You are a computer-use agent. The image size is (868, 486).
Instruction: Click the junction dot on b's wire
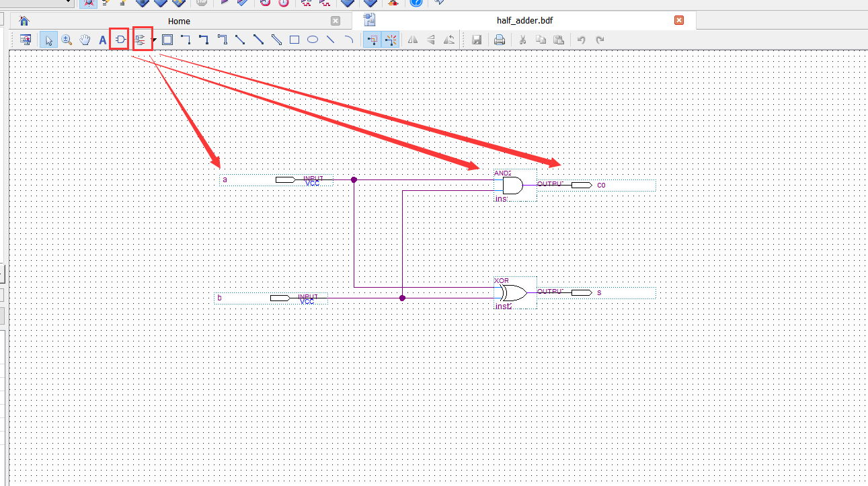(402, 298)
